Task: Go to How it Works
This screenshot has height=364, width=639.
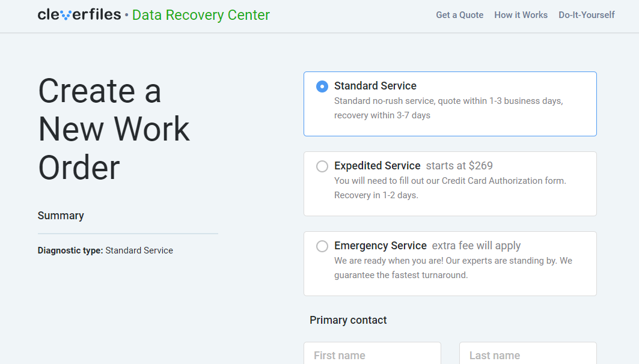Action: click(521, 15)
